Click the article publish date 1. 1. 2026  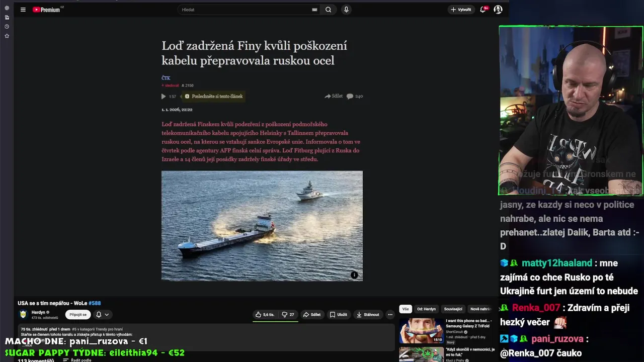177,110
